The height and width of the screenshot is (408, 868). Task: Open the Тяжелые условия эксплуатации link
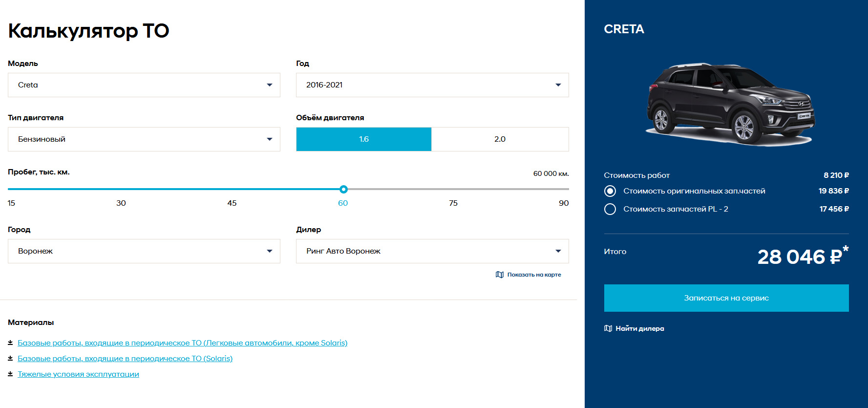tap(78, 374)
